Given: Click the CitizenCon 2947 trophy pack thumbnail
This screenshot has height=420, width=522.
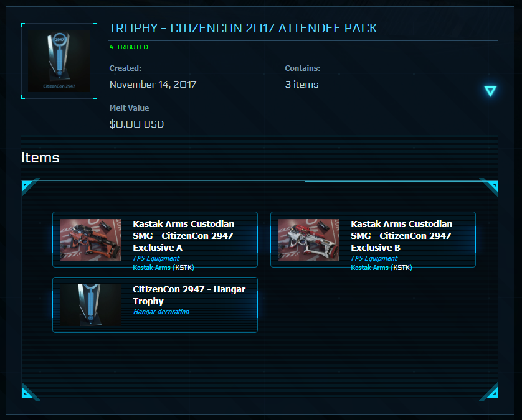Looking at the screenshot, I should coord(59,61).
